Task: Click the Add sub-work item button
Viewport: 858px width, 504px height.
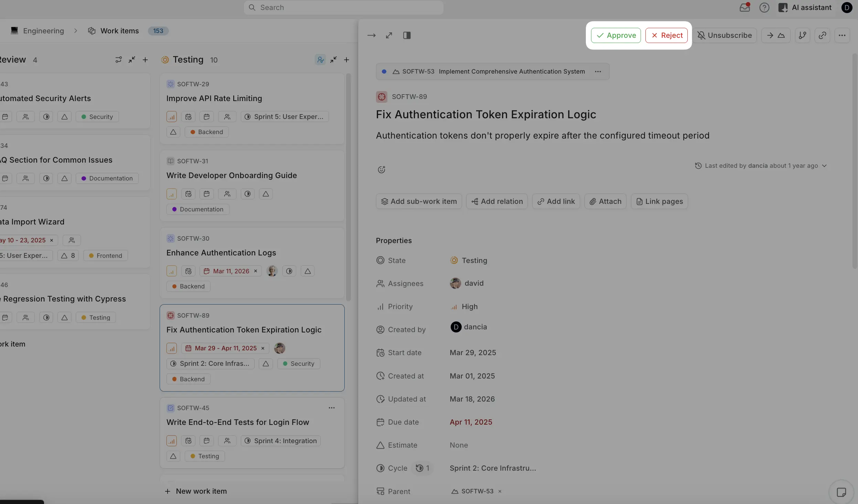Action: pos(418,201)
